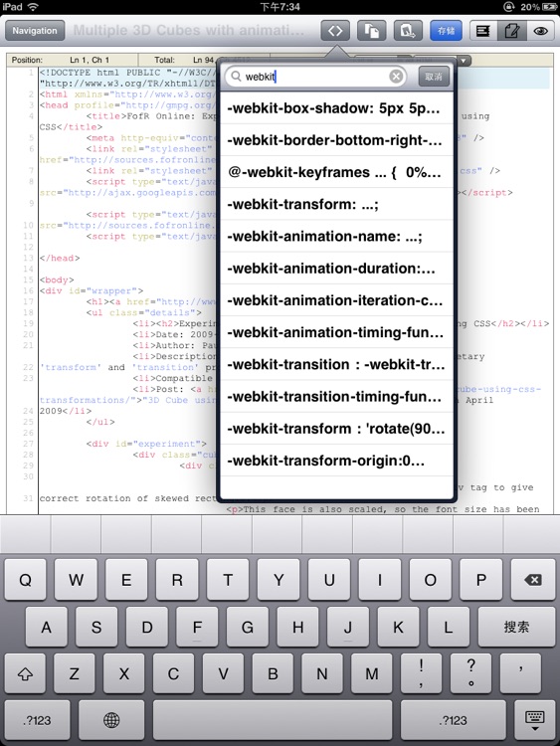This screenshot has height=746, width=560.
Task: Switch to the list layout view icon
Action: (x=483, y=31)
